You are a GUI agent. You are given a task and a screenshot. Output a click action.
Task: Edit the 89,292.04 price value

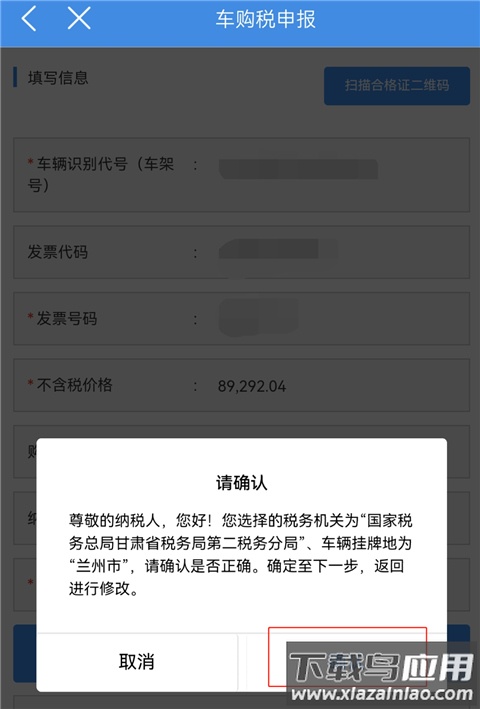252,386
